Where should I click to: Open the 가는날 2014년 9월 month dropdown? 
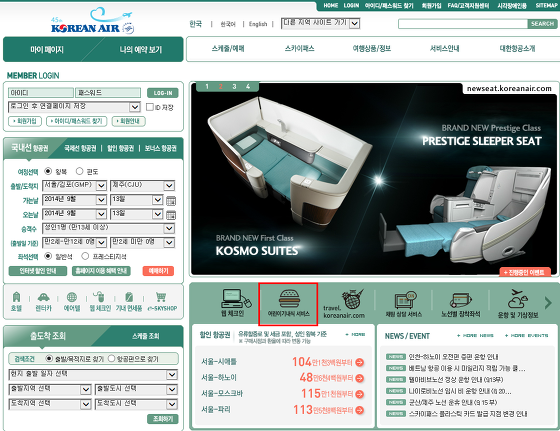74,200
